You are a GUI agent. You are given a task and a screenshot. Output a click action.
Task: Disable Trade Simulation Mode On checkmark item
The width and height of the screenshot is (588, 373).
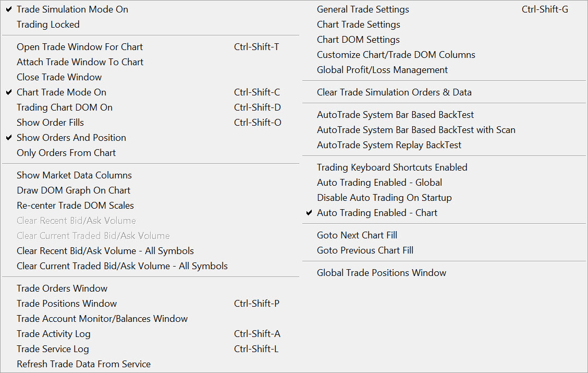pyautogui.click(x=72, y=9)
